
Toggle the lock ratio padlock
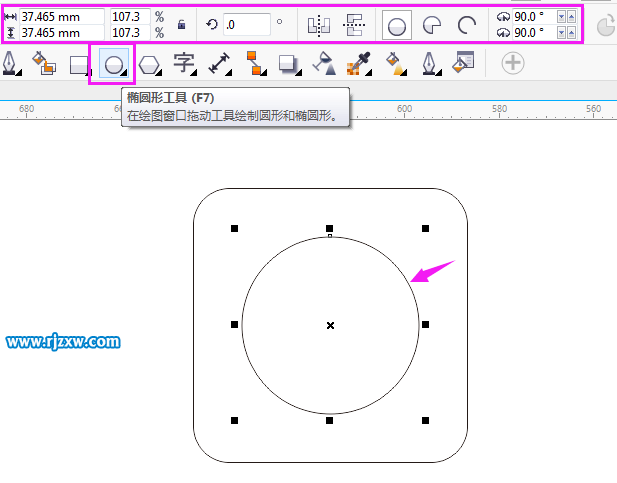(x=180, y=25)
